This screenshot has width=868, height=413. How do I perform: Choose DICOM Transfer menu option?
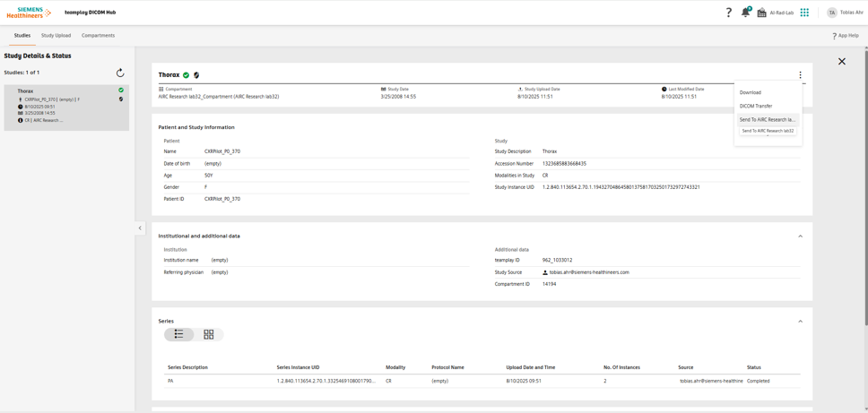pos(756,106)
